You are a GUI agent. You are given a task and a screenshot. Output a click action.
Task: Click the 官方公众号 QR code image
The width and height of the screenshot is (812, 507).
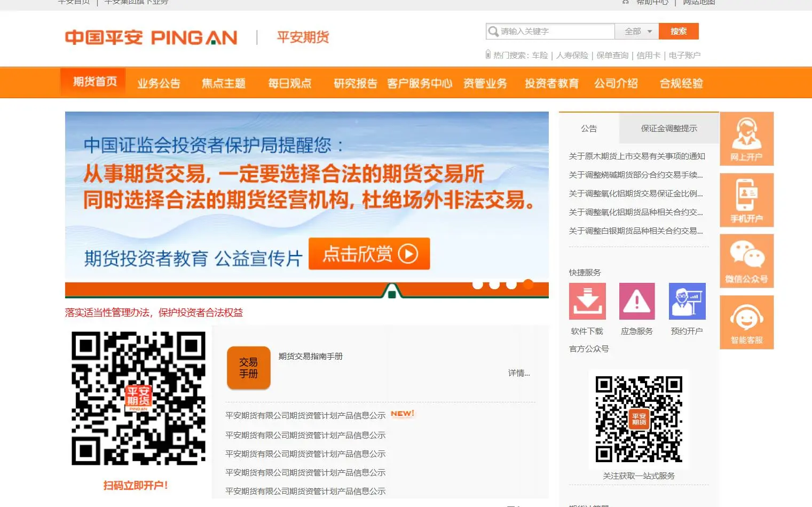click(639, 419)
